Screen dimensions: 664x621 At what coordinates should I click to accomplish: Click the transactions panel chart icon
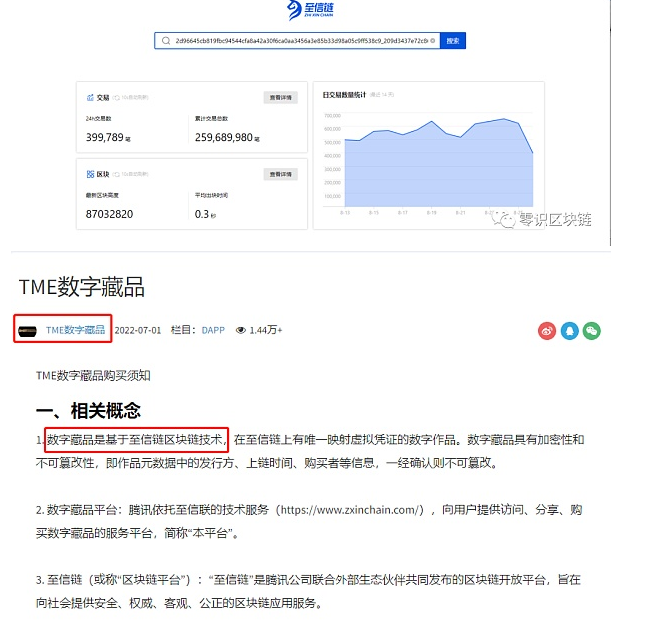point(90,97)
